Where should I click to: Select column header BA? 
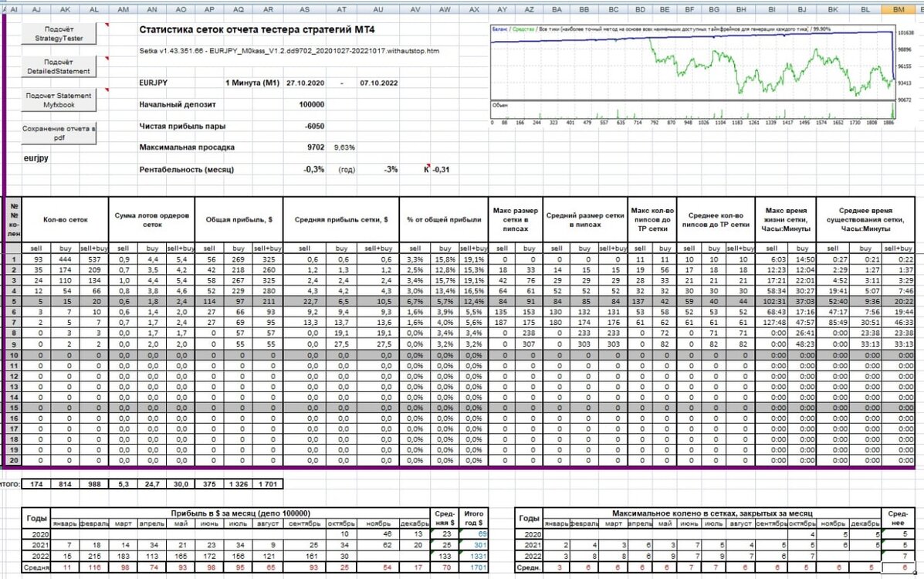(x=557, y=9)
